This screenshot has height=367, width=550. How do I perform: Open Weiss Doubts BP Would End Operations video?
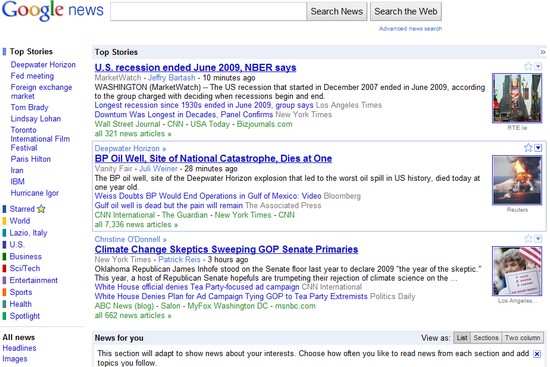click(208, 196)
